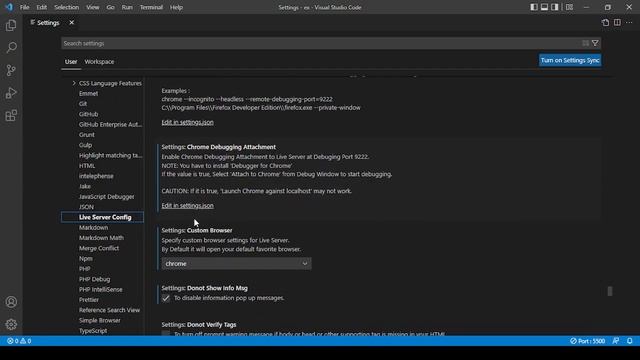Open the File menu
640x360 pixels.
click(24, 7)
